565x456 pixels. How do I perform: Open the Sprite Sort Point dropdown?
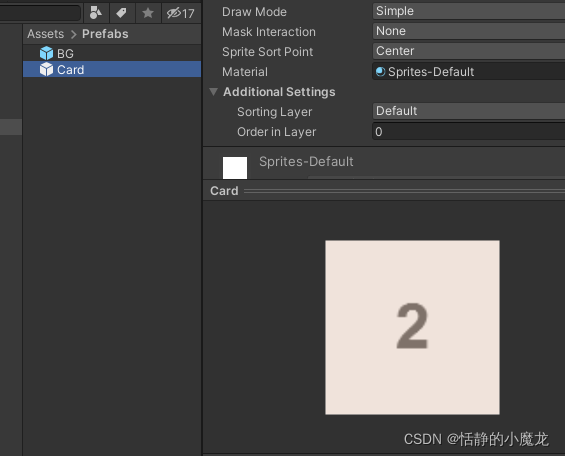click(468, 51)
